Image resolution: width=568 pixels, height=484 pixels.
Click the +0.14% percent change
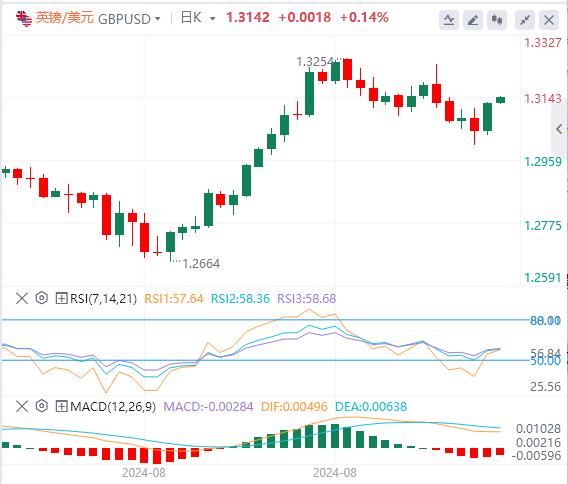pyautogui.click(x=364, y=17)
